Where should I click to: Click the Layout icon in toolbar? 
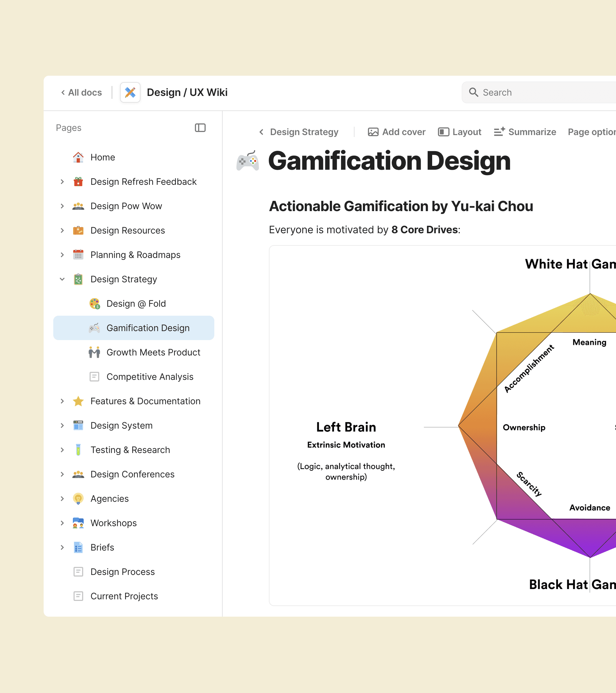[443, 132]
